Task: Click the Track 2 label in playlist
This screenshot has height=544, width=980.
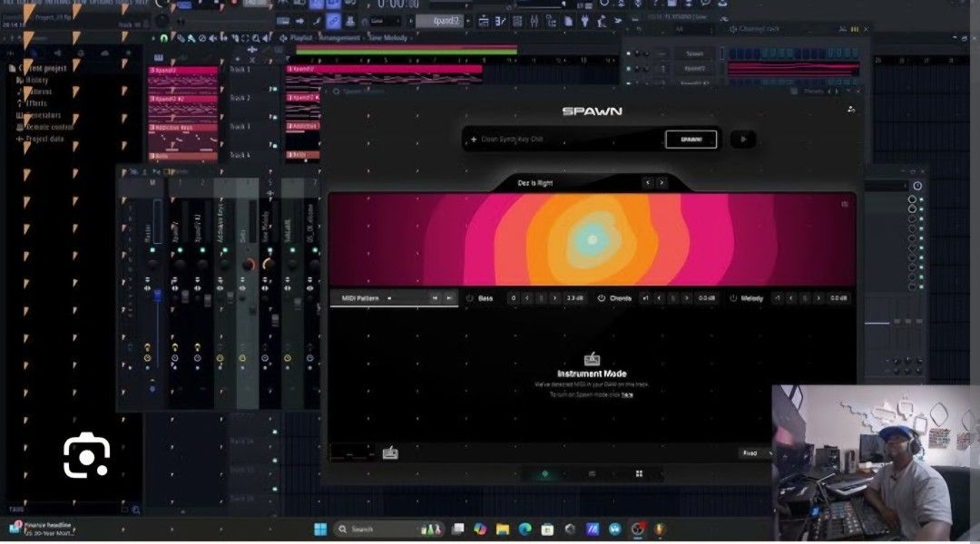Action: [x=240, y=98]
